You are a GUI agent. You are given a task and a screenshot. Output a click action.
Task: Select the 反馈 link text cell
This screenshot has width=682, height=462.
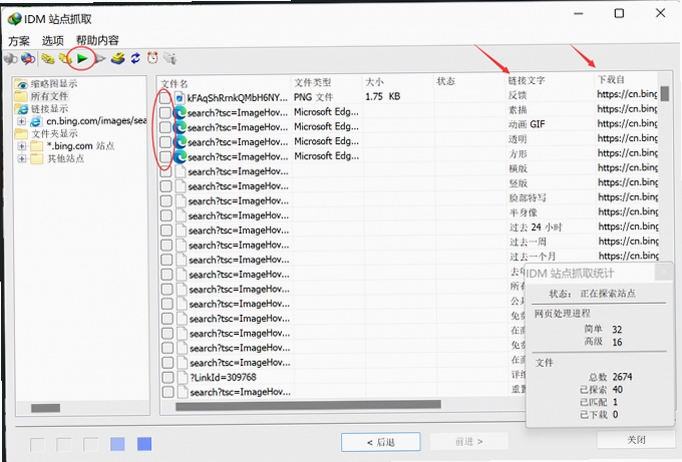pyautogui.click(x=518, y=95)
